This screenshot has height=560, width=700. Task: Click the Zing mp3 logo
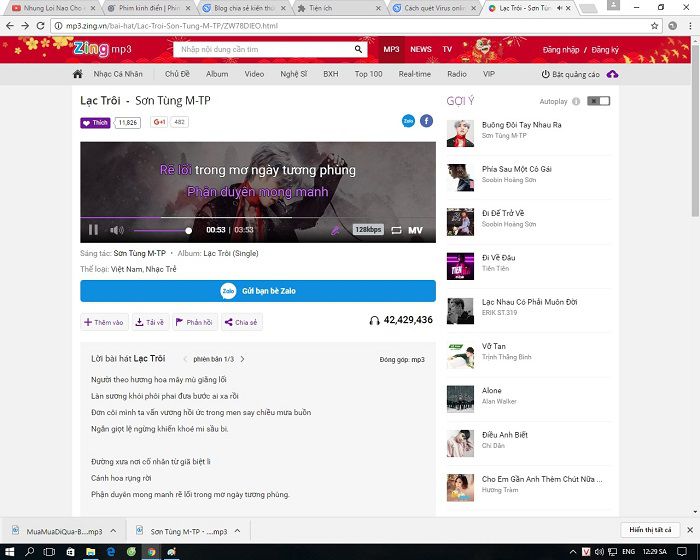(x=102, y=49)
